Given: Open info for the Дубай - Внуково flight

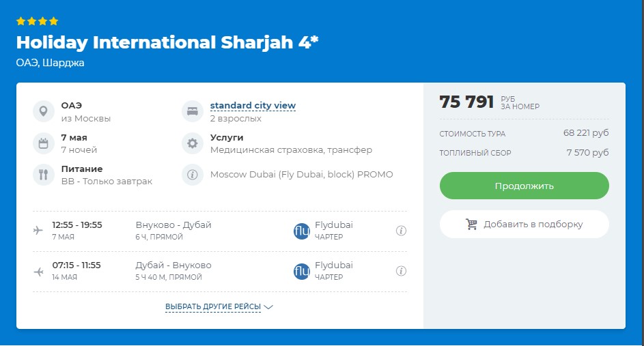Looking at the screenshot, I should 401,271.
